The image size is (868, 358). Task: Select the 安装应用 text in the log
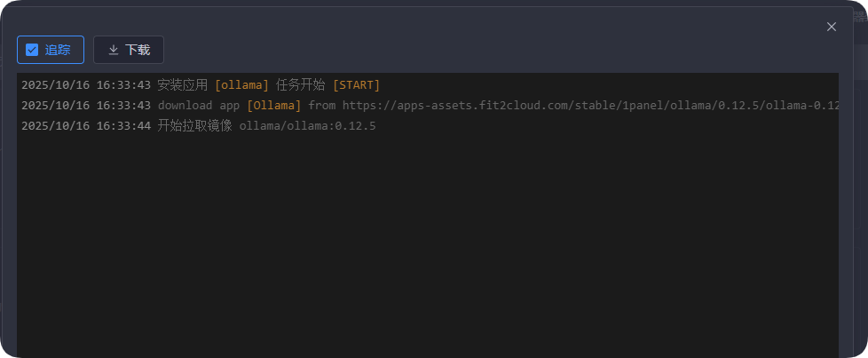click(182, 85)
